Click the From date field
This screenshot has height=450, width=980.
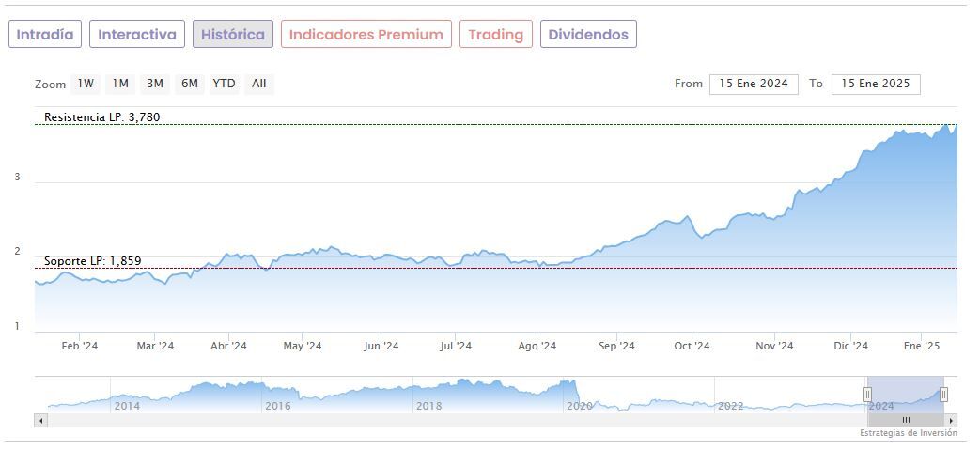coord(754,84)
